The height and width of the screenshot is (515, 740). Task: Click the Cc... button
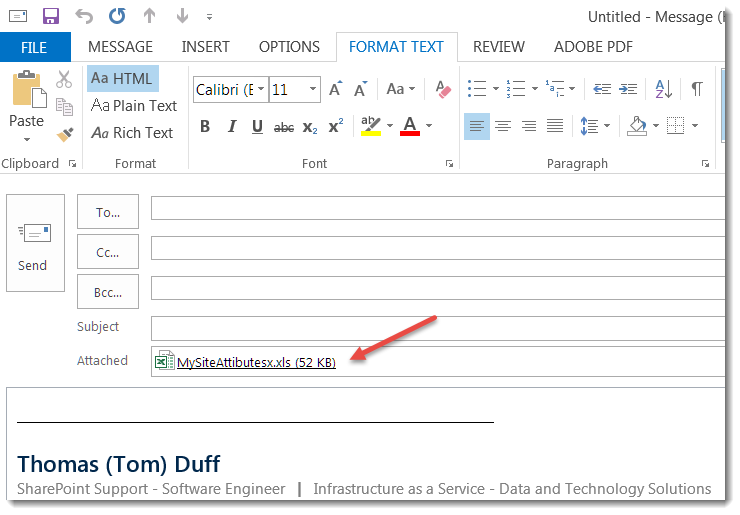tap(108, 252)
